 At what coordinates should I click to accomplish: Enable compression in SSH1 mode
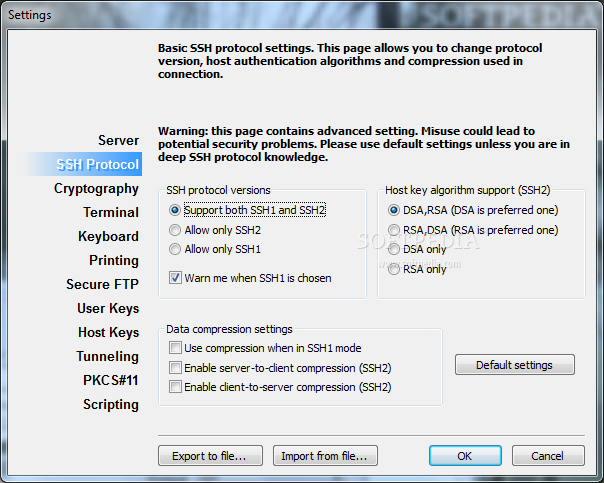tap(176, 348)
